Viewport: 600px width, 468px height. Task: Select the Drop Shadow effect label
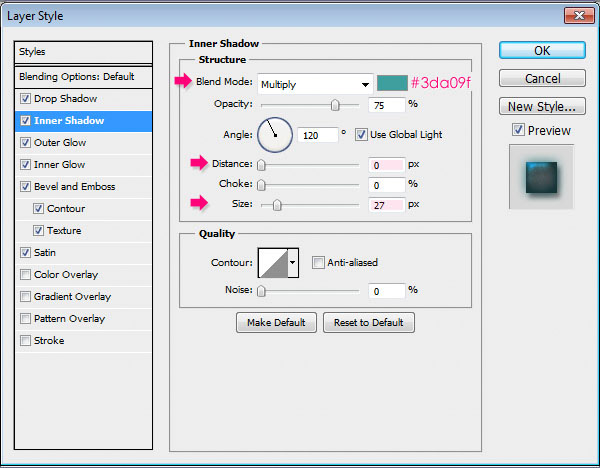[65, 99]
